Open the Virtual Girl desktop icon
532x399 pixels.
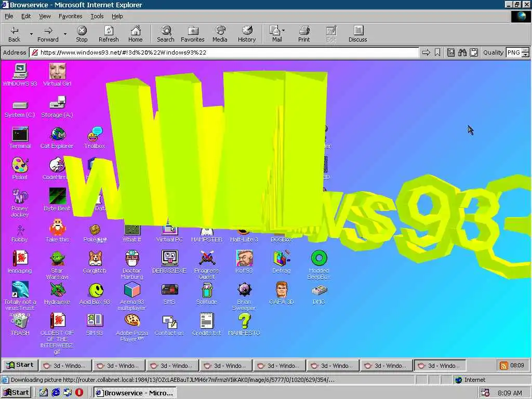[57, 75]
